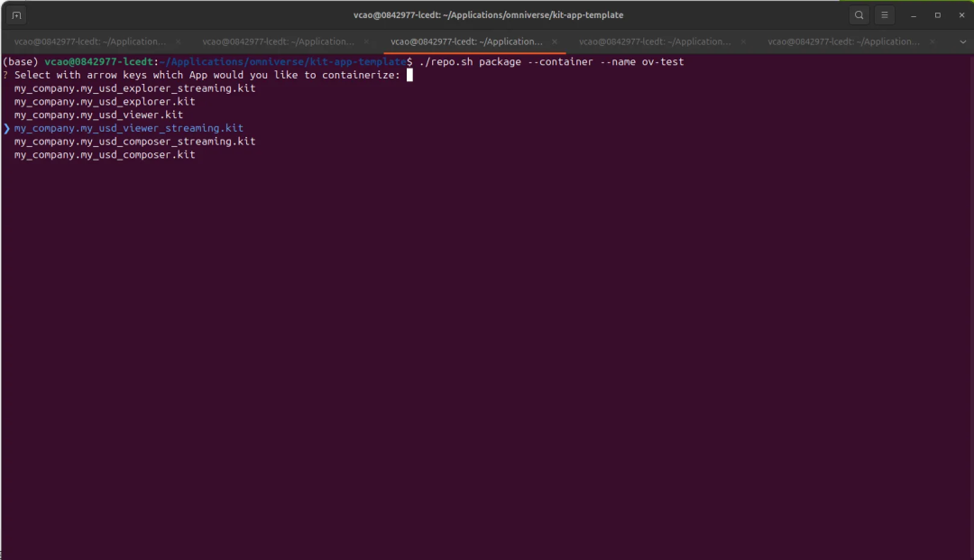Screen dimensions: 974x560
Task: Click the window title bar text
Action: pos(488,15)
